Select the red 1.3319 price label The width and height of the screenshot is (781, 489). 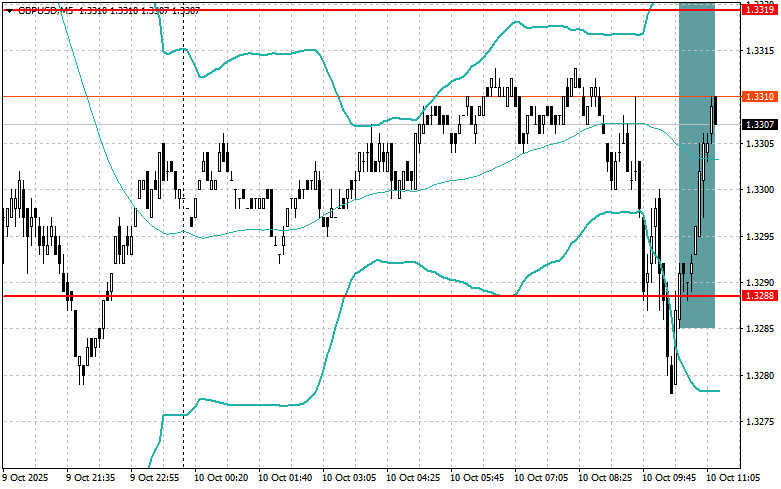759,9
